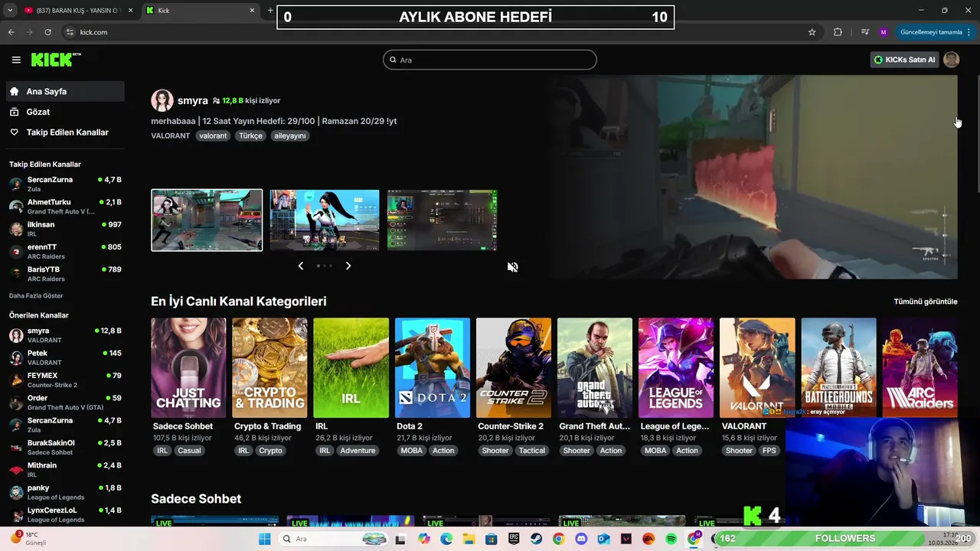Select third featured stream thumbnail
This screenshot has height=551, width=980.
point(442,220)
